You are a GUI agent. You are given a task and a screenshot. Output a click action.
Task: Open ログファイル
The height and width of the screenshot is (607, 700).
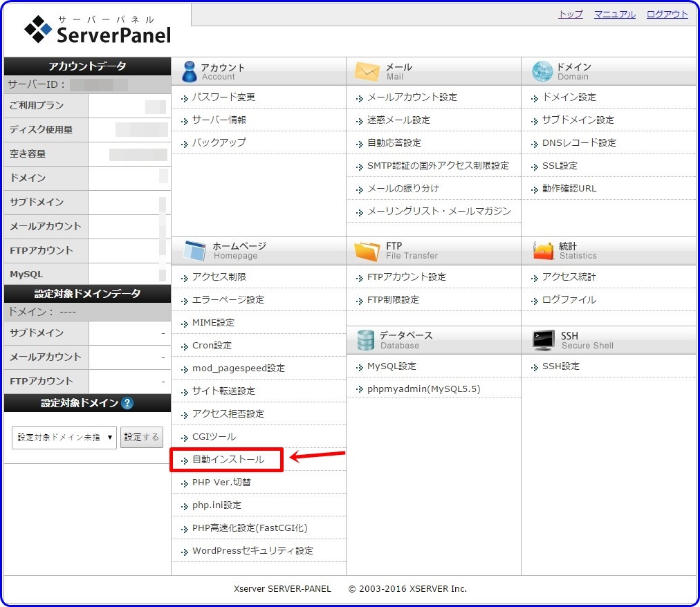tap(569, 299)
